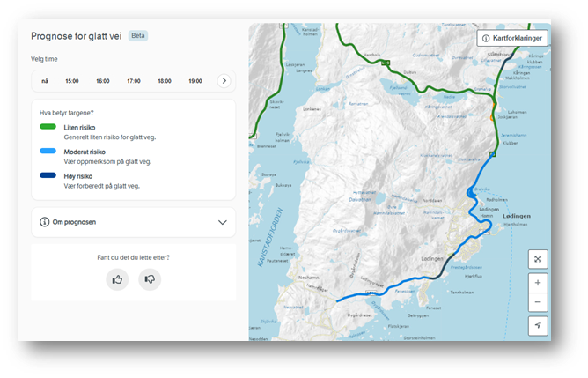Expand the Om prognosen section
The width and height of the screenshot is (588, 378).
[x=222, y=223]
